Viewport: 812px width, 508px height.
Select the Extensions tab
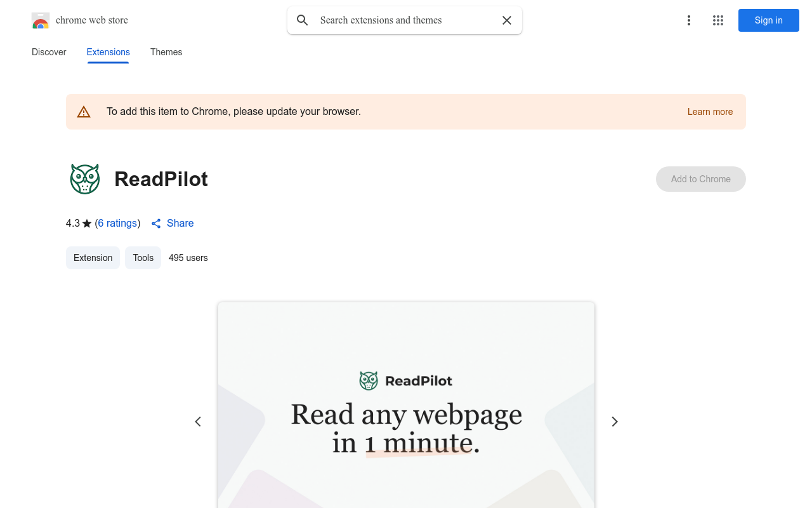108,52
